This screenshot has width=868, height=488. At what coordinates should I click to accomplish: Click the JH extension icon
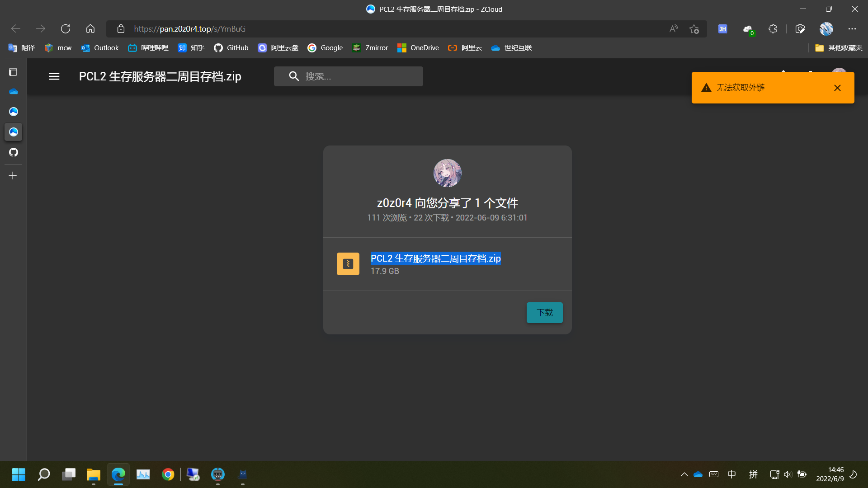[x=722, y=28]
